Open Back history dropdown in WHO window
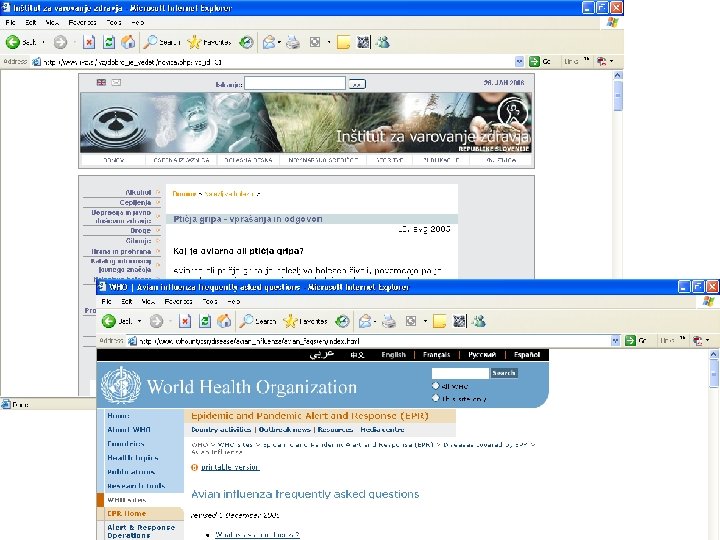This screenshot has height=540, width=720. 140,321
